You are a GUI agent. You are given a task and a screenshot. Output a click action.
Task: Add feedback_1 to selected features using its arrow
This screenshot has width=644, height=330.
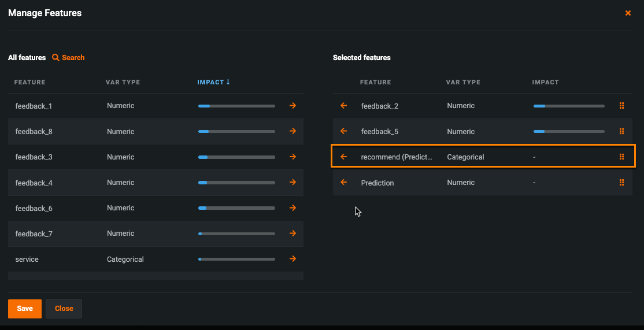(293, 106)
